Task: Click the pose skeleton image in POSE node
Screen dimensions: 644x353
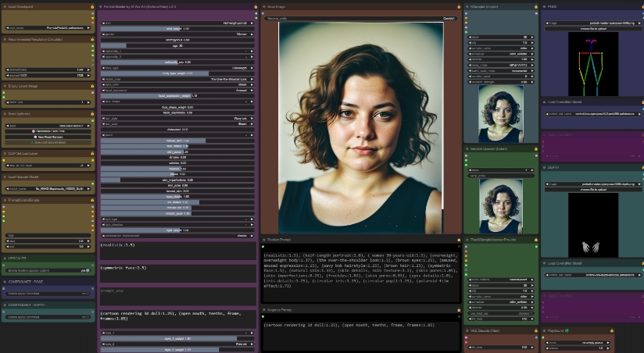Action: pyautogui.click(x=592, y=63)
